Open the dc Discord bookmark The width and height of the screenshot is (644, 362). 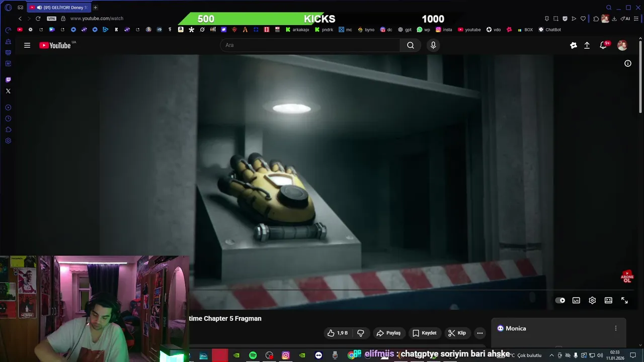386,30
